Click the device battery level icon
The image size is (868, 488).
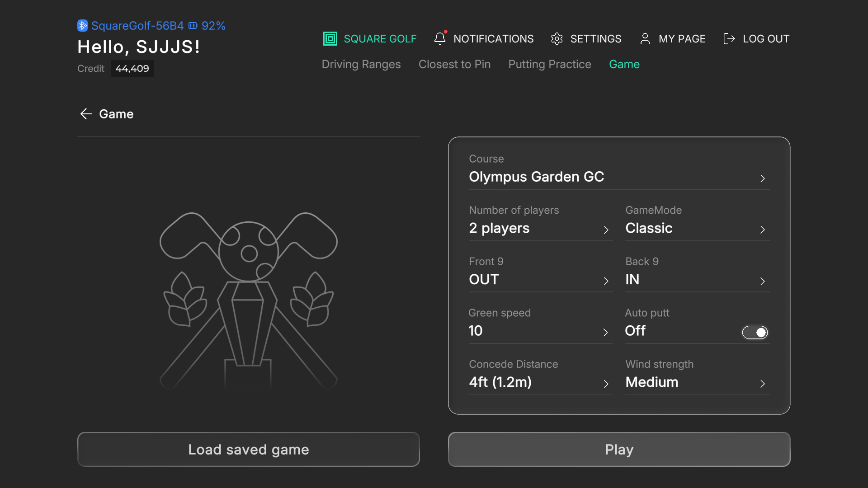(x=193, y=26)
